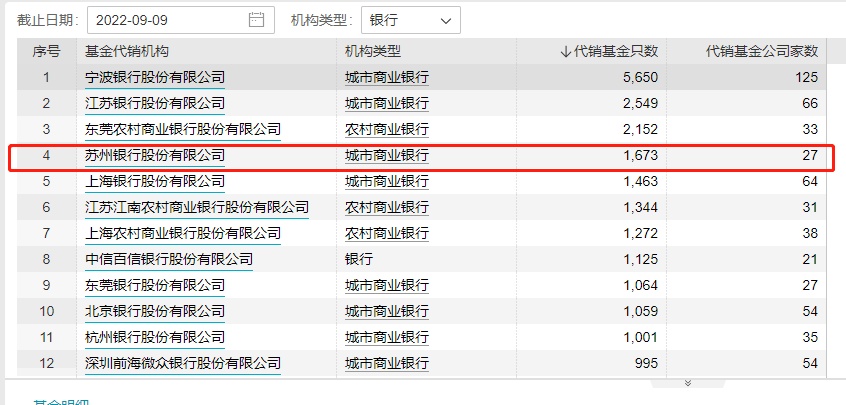Image resolution: width=846 pixels, height=405 pixels.
Task: Open the calendar picker icon in date field
Action: 256,20
